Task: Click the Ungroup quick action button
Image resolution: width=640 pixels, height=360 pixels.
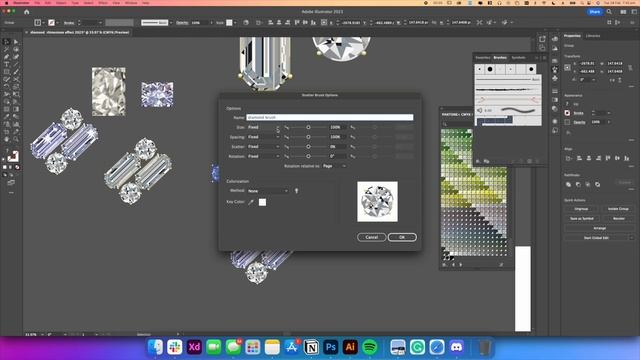Action: point(581,209)
